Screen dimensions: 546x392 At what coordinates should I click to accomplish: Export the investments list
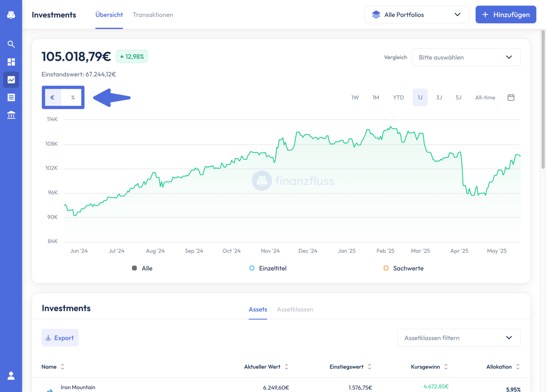coord(60,338)
